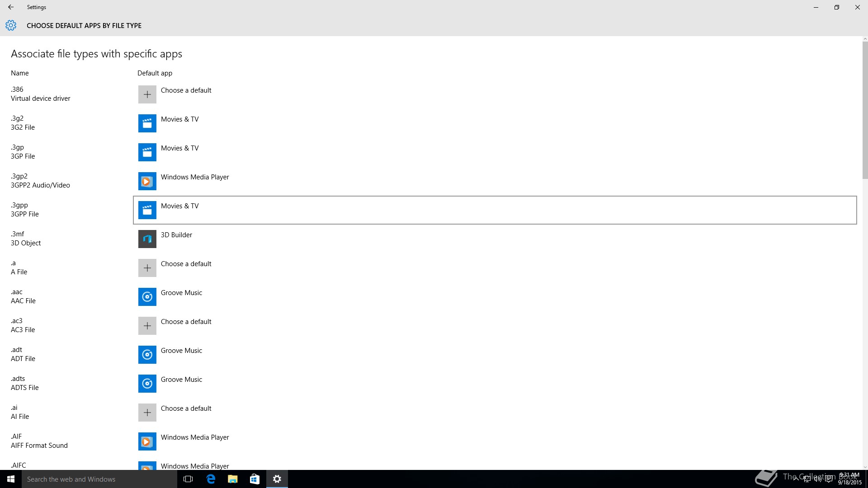Click the '3D Object' description text
The image size is (868, 488).
point(26,243)
